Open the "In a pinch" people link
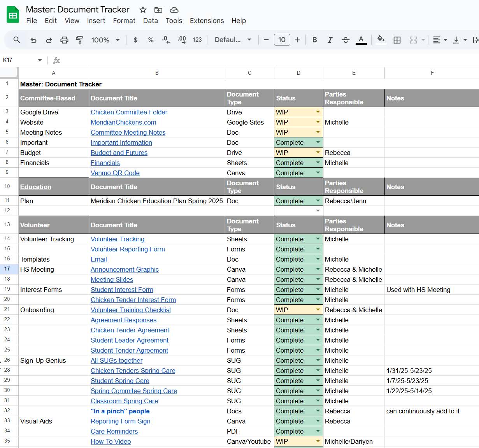 (120, 411)
